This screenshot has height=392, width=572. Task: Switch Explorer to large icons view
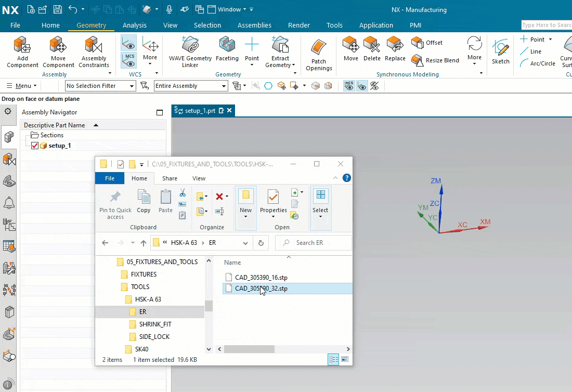pos(344,359)
